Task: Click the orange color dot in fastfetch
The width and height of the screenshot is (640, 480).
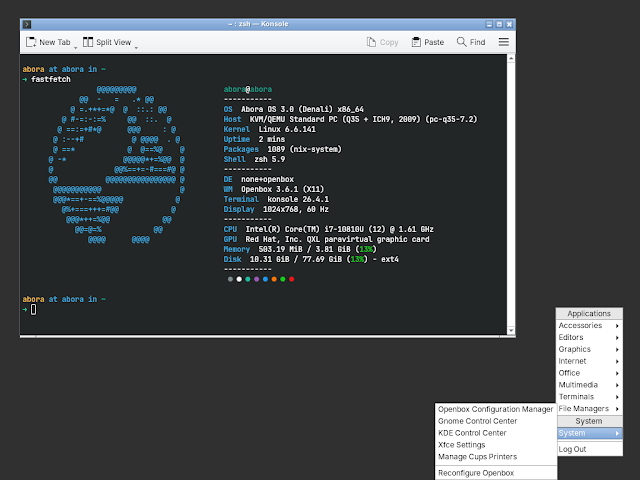Action: [274, 279]
